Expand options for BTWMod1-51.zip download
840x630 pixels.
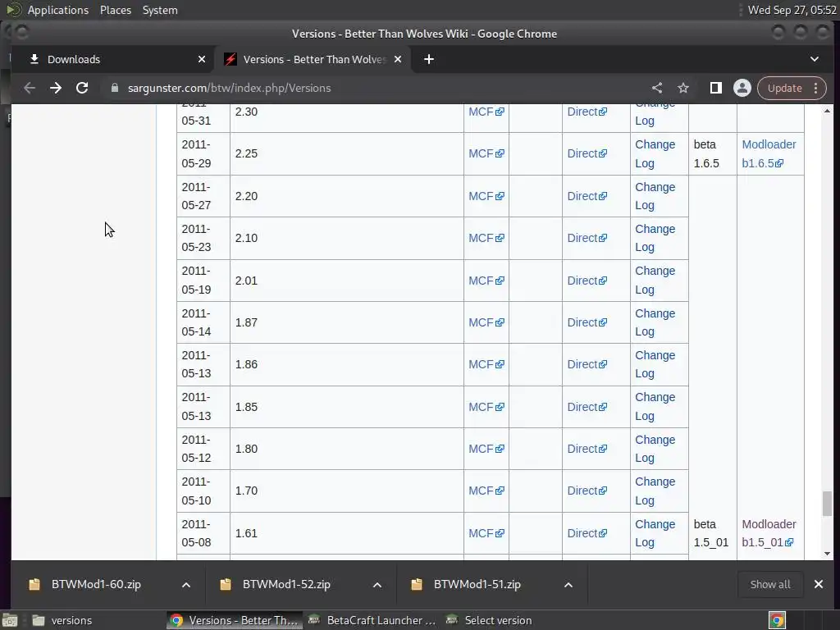[x=568, y=584]
